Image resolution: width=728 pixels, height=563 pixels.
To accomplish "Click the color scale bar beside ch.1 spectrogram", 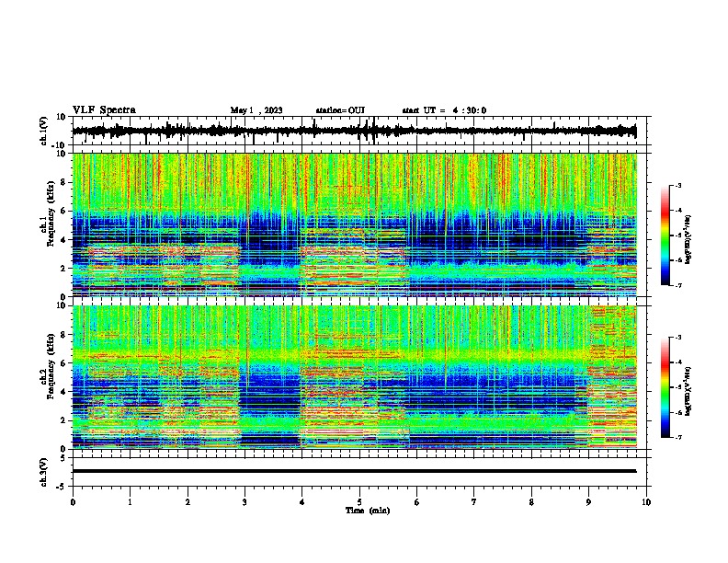I will click(665, 236).
